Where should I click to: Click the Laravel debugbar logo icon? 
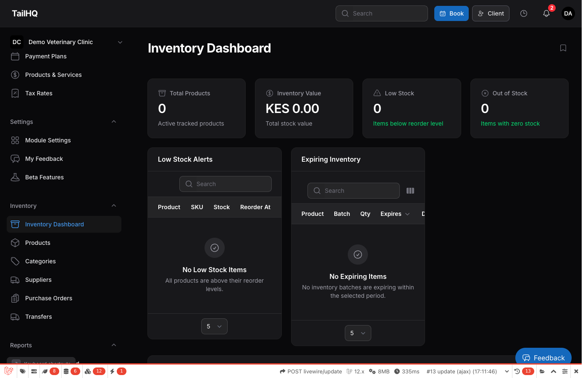8,371
